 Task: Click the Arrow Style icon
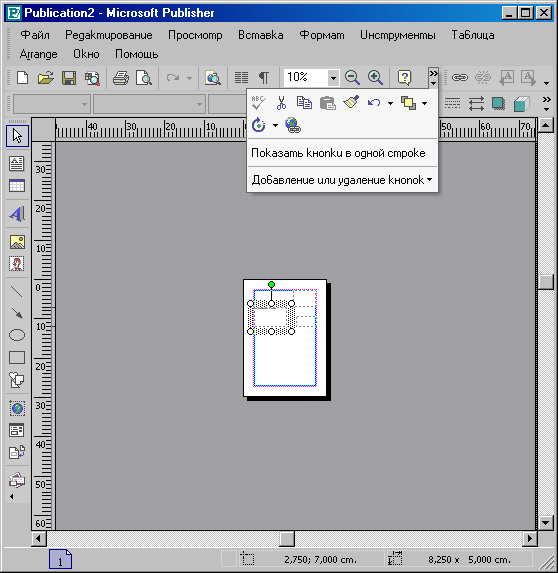476,103
